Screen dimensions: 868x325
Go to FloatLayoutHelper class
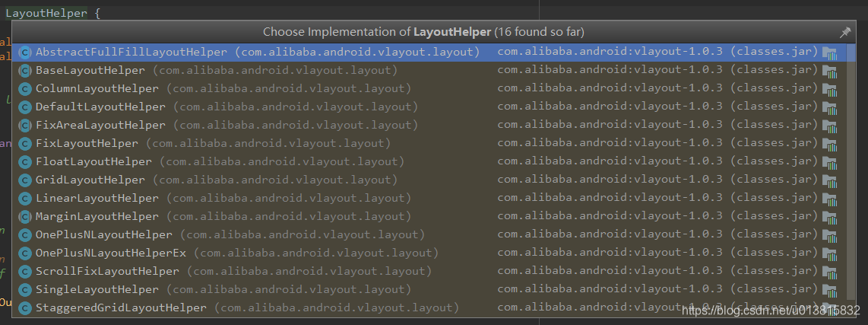click(x=429, y=162)
